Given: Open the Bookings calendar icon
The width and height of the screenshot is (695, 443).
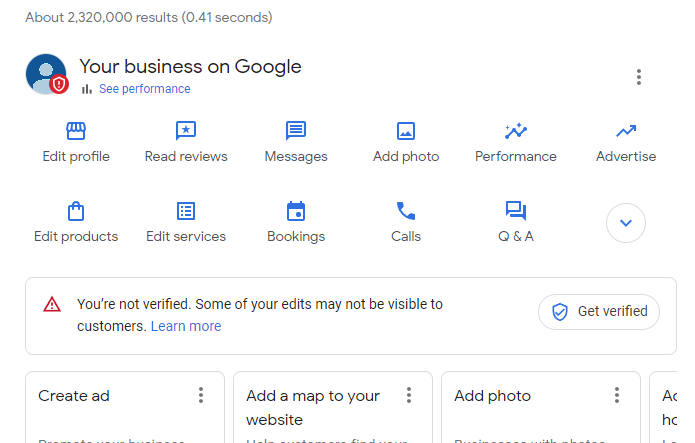Looking at the screenshot, I should tap(296, 211).
